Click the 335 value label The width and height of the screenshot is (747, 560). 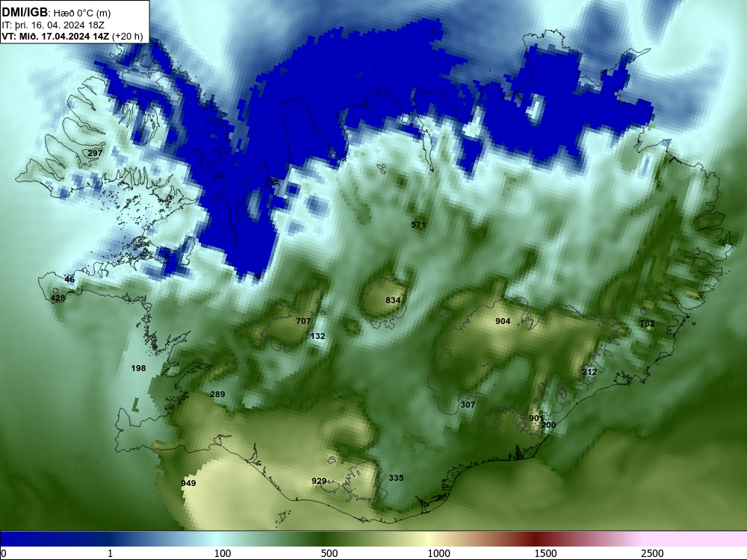tap(396, 478)
